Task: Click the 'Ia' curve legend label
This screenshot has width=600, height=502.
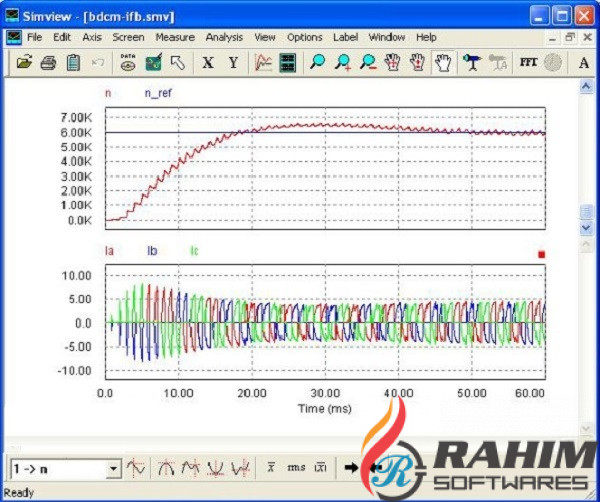Action: click(x=109, y=251)
